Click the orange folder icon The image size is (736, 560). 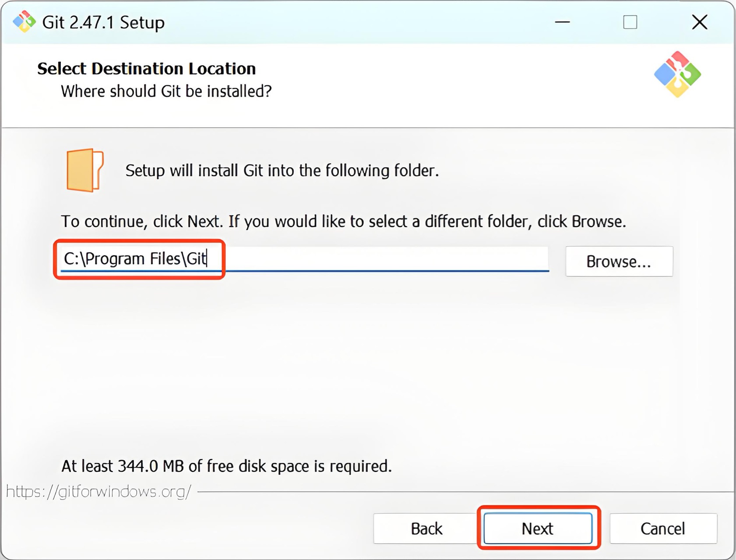pyautogui.click(x=85, y=170)
